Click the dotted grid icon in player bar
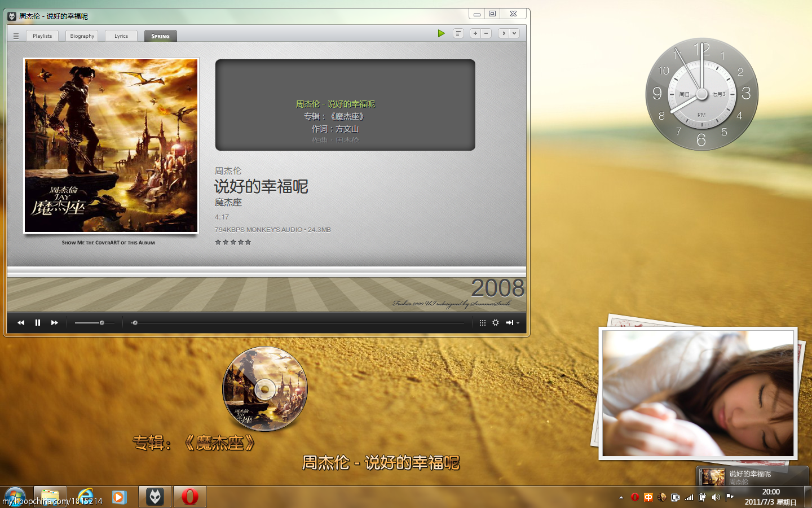Image resolution: width=812 pixels, height=508 pixels. click(483, 323)
